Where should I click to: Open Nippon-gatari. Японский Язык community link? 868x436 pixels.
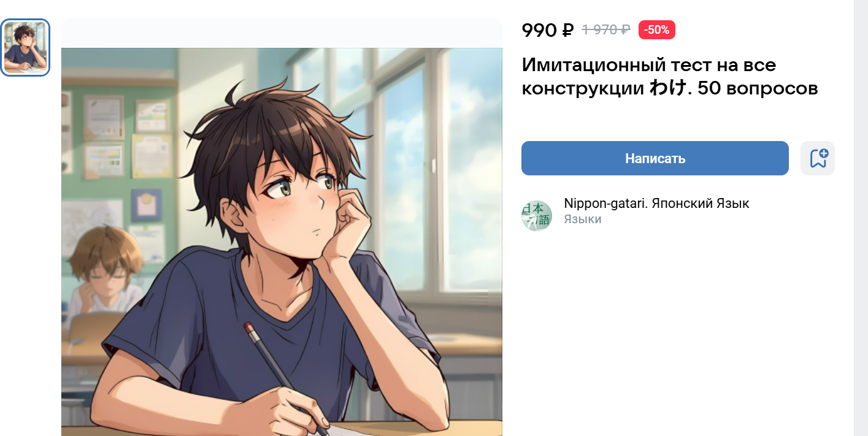(x=656, y=204)
